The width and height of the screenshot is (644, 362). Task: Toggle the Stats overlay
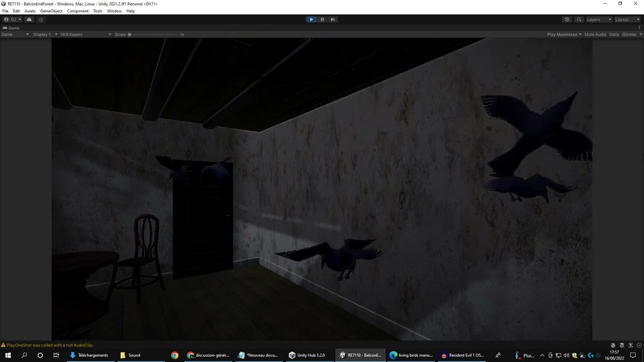point(614,34)
